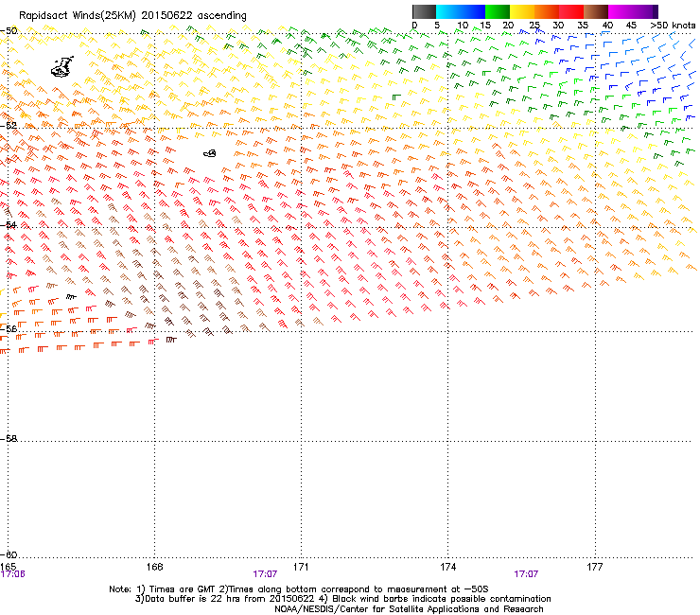Click the latitude label '-60'
Viewport: 700px width, 615px height.
point(9,554)
